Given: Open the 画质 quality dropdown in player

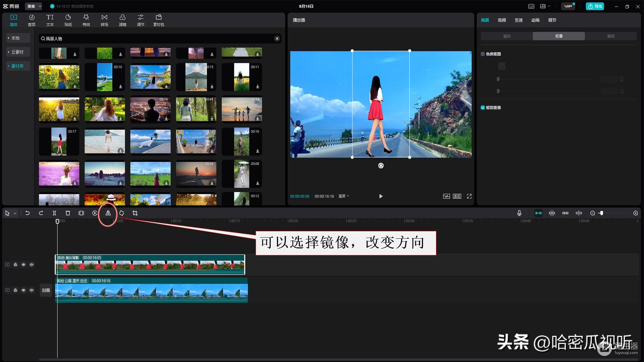Looking at the screenshot, I should (343, 196).
